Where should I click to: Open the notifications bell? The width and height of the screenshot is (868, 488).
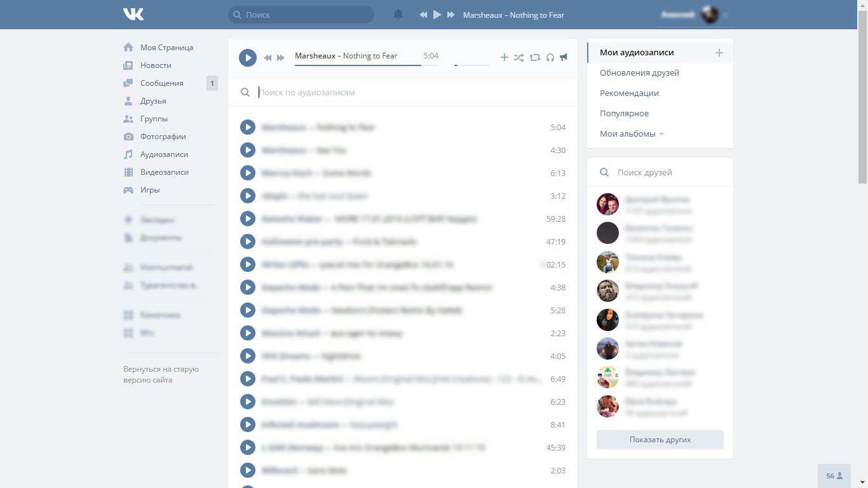[398, 15]
